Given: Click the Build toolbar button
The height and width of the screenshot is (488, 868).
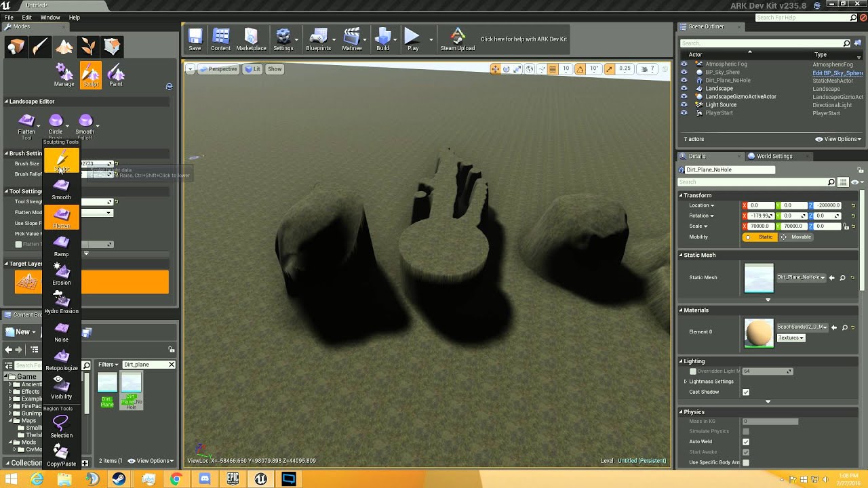Looking at the screenshot, I should [x=382, y=40].
